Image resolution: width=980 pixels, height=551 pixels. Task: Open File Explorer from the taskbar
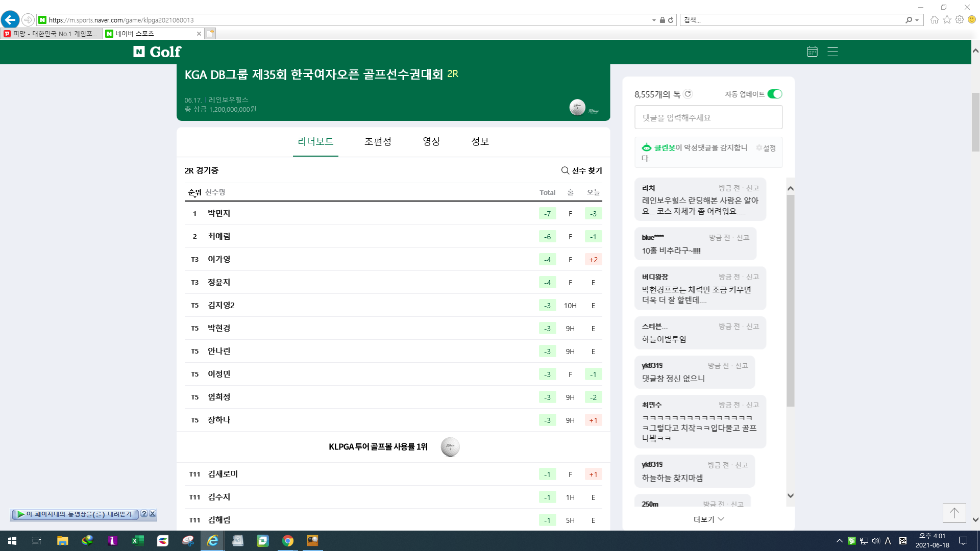point(62,541)
